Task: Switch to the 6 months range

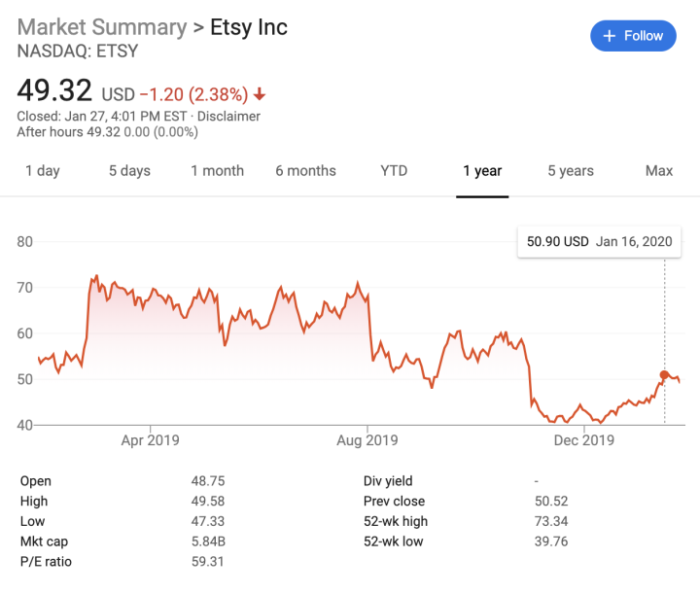Action: click(x=306, y=170)
